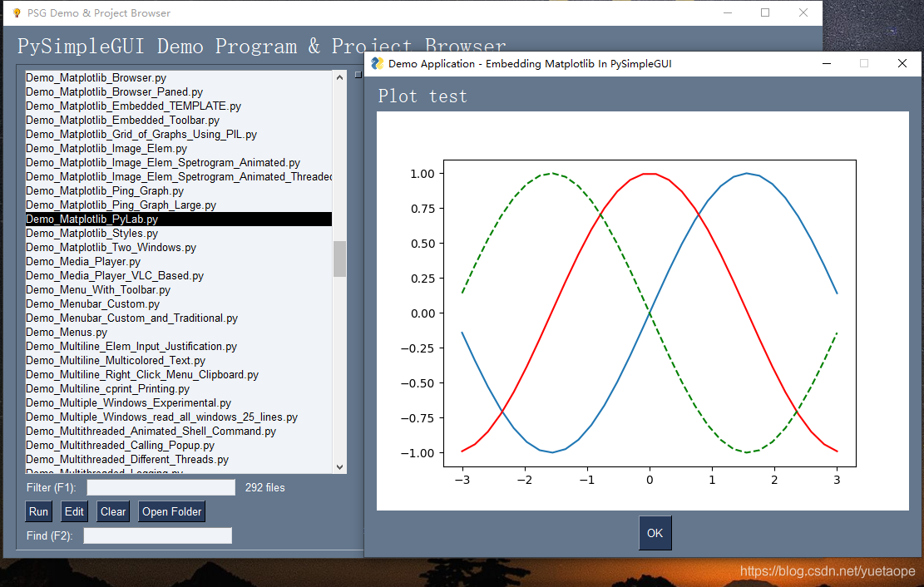
Task: Select Demo_Menubar_Custom_and_Traditional.py
Action: point(179,318)
